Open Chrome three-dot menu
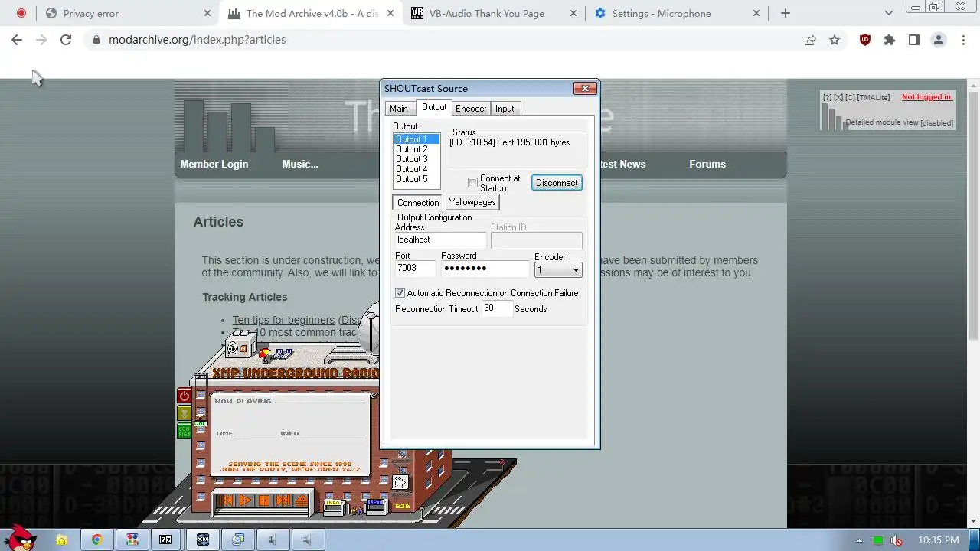 [x=962, y=40]
